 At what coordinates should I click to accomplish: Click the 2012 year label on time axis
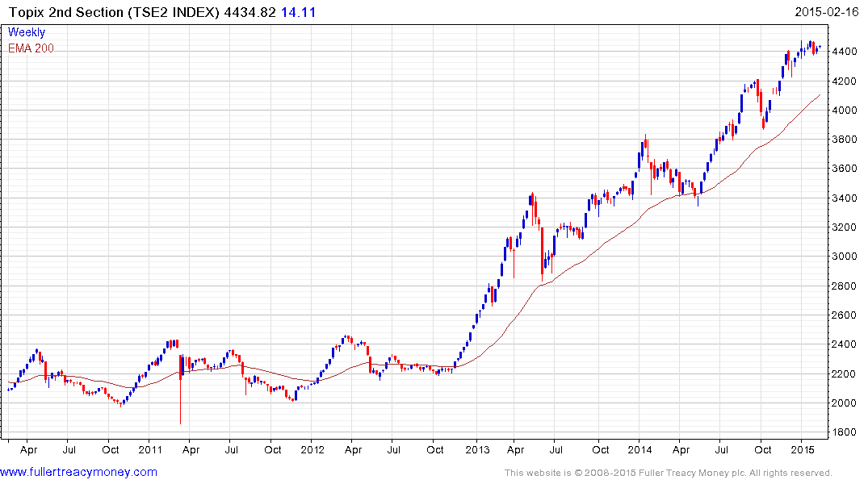pos(312,449)
